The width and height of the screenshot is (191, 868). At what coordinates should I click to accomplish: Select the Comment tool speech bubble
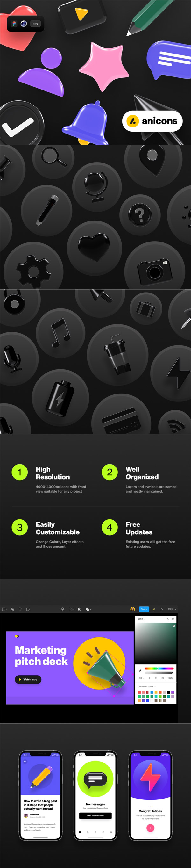point(28,609)
